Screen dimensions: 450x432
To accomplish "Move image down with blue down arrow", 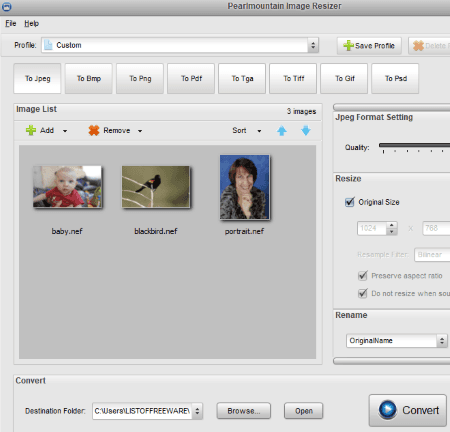I will pos(306,130).
